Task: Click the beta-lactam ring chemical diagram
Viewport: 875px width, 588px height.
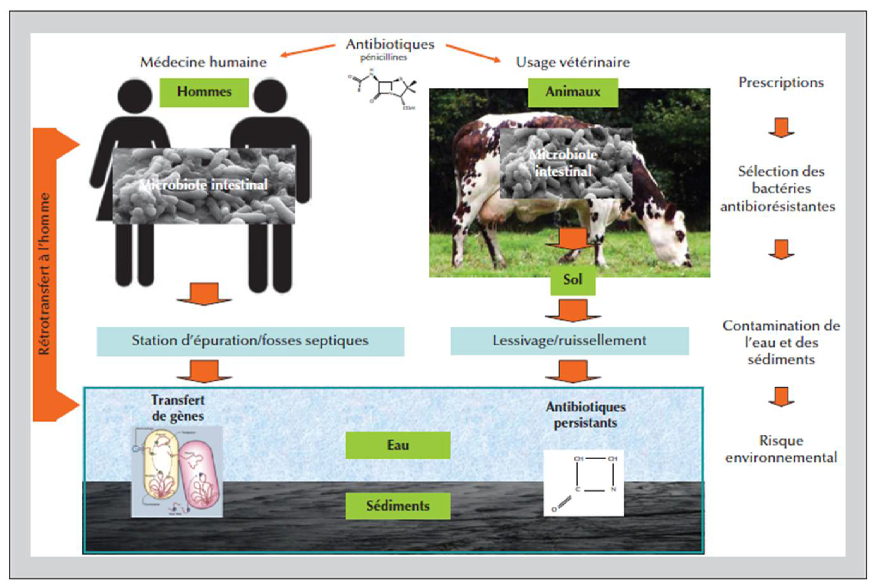Action: [x=584, y=483]
